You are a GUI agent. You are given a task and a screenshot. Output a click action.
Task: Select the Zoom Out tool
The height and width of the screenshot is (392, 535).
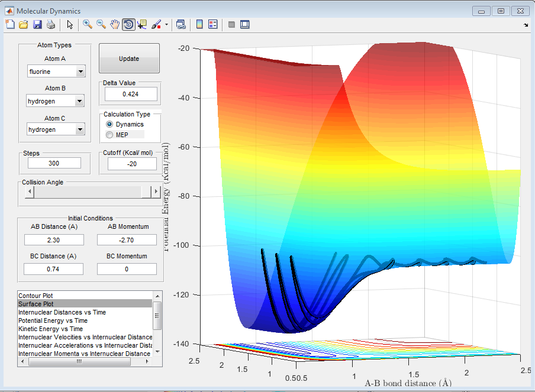(101, 24)
